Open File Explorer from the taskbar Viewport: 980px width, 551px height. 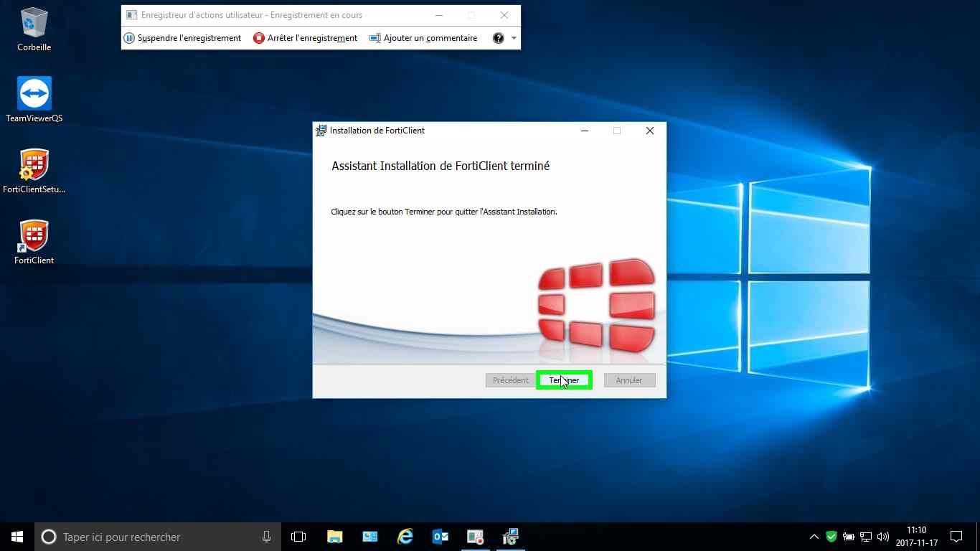[x=334, y=537]
